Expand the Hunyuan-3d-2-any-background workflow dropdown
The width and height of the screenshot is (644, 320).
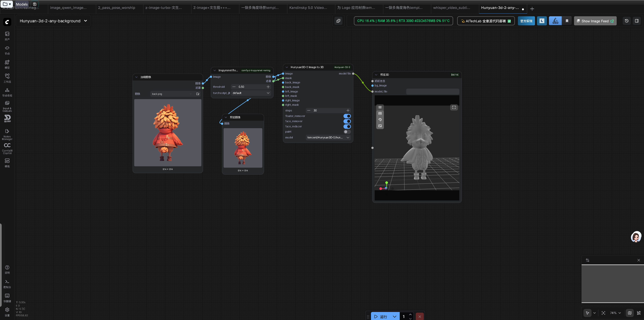click(86, 21)
